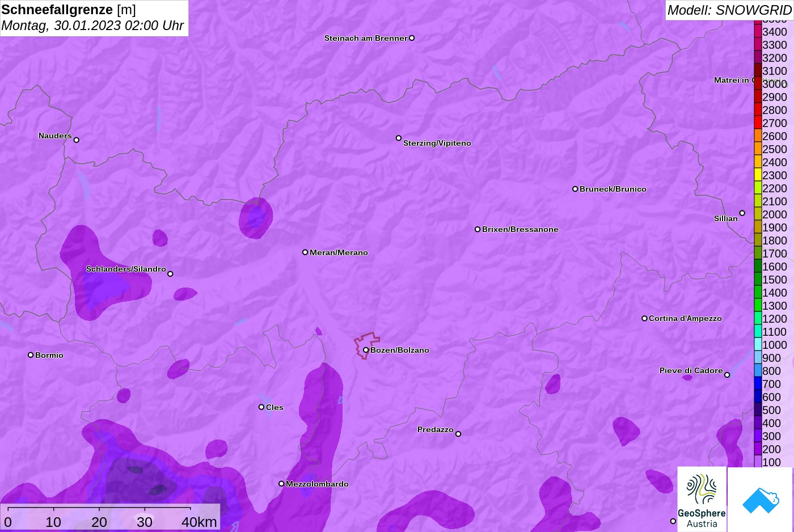Click the GeoSphere Austria logo
The height and width of the screenshot is (532, 794).
[x=702, y=500]
